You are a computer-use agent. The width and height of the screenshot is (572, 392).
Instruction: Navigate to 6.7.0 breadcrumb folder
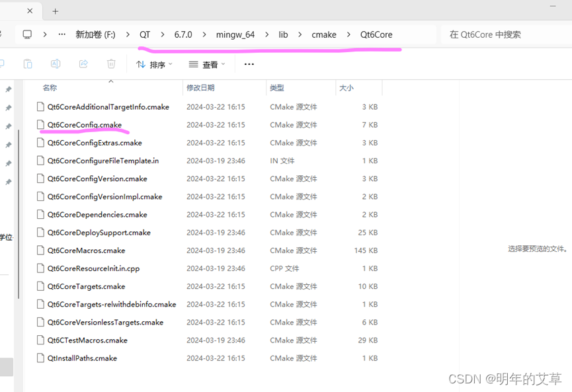[183, 34]
